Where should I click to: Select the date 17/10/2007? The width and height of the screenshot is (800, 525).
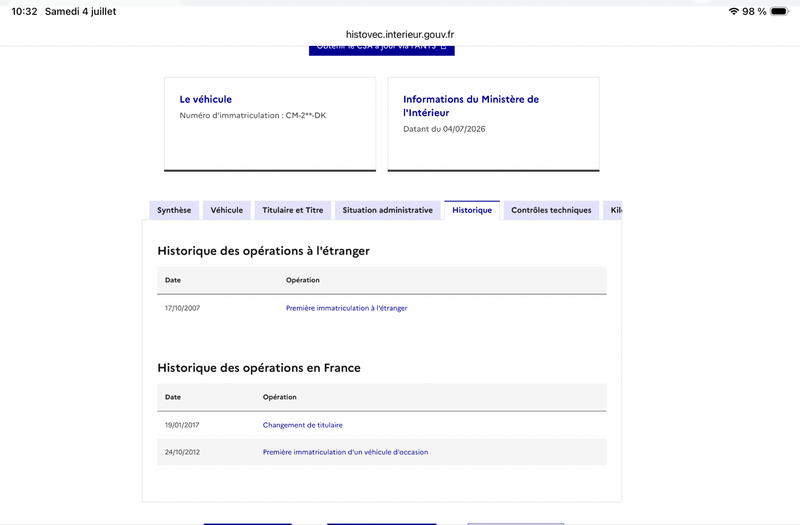182,308
